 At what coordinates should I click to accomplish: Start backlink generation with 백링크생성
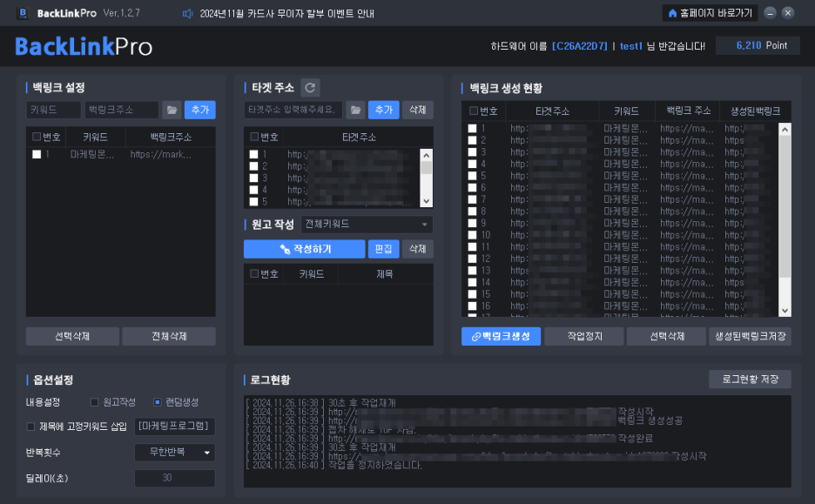click(x=501, y=336)
